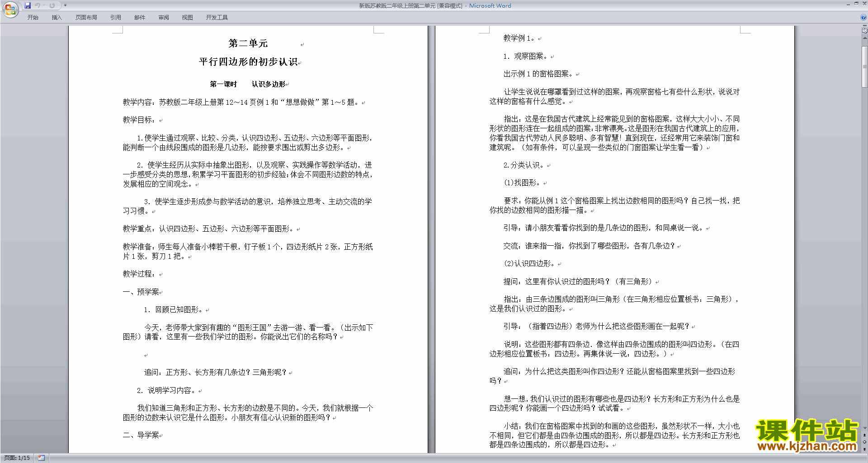Click the macro recording icon in status bar
Screen dimensions: 868x463
click(42, 458)
